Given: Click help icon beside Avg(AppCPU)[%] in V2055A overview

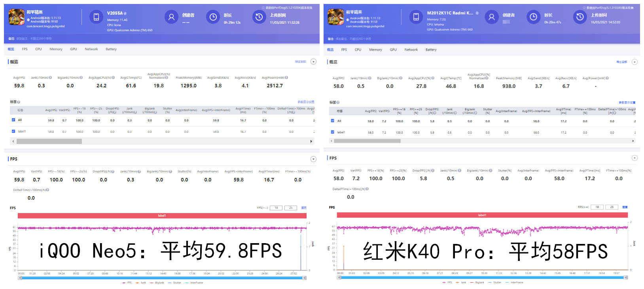Looking at the screenshot, I should (x=114, y=77).
